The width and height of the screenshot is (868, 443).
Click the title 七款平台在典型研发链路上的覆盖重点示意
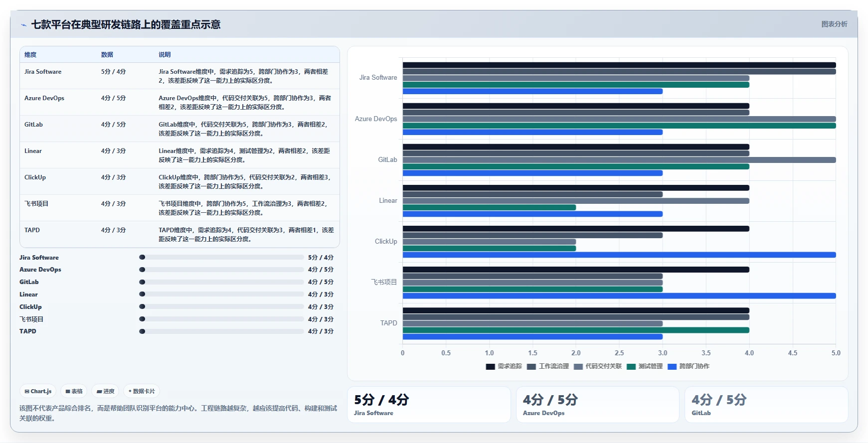[x=126, y=24]
